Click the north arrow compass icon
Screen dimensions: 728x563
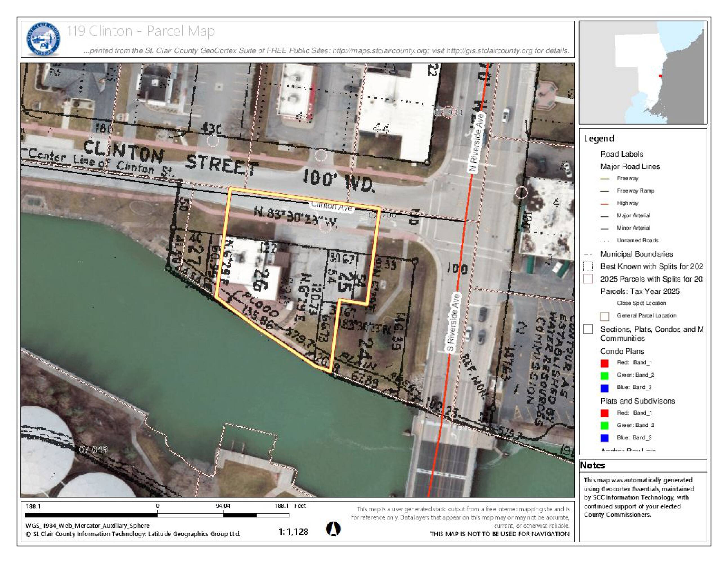click(x=333, y=529)
